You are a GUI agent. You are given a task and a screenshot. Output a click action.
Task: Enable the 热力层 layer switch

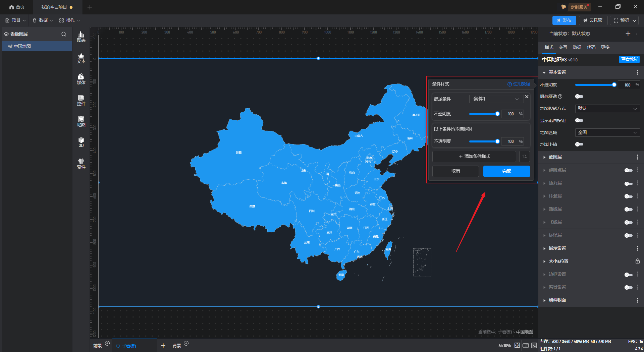(629, 183)
